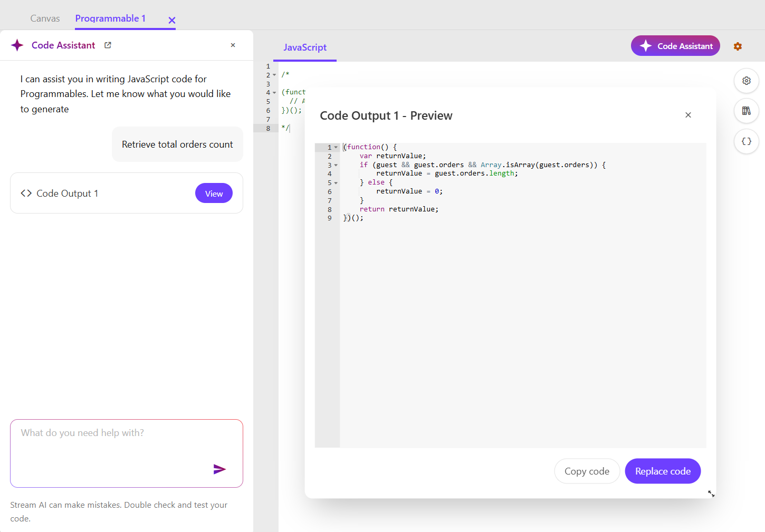Screen dimensions: 765x532
Task: Click the send message arrow
Action: point(220,469)
